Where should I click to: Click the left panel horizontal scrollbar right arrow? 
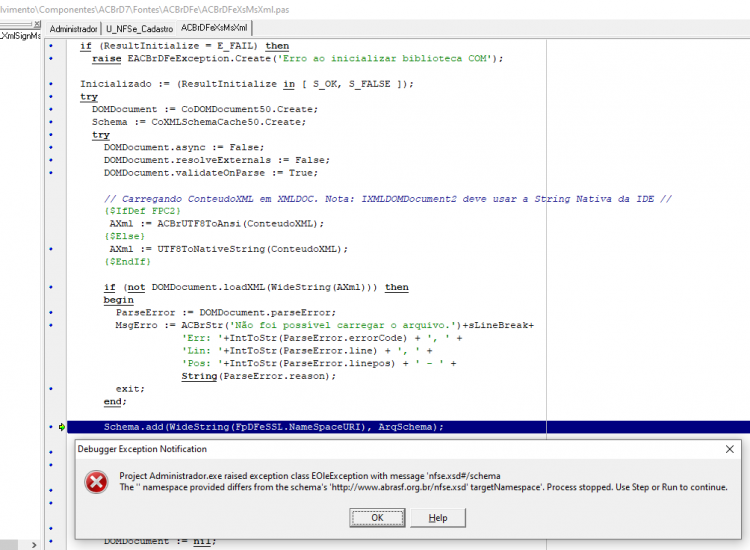pos(34,545)
